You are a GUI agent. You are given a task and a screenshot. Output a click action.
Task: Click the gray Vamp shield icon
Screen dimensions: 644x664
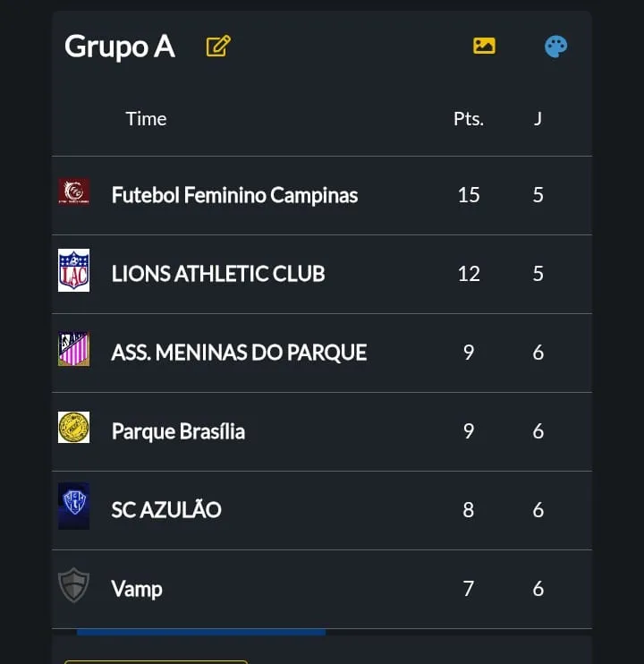(73, 585)
